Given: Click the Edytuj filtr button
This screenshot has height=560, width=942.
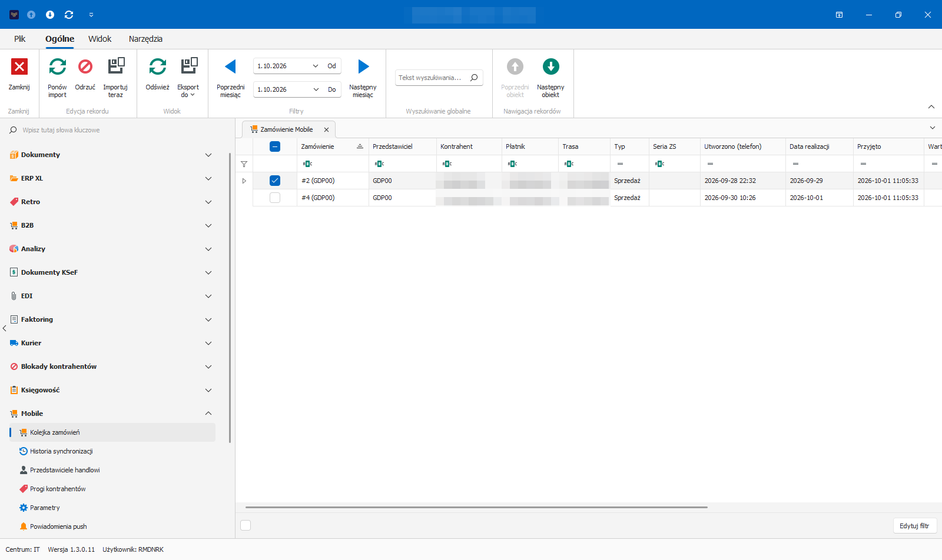Looking at the screenshot, I should [914, 526].
